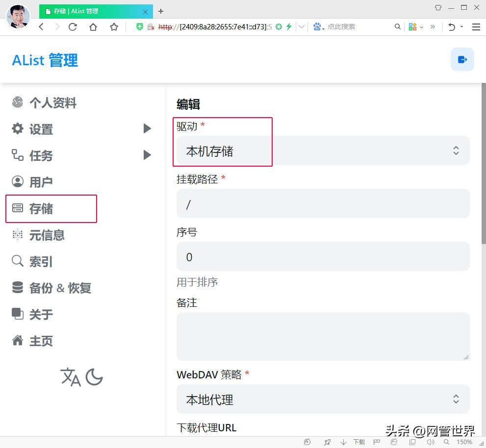Switch interface language with translate icon
The image size is (486, 448).
coord(70,377)
